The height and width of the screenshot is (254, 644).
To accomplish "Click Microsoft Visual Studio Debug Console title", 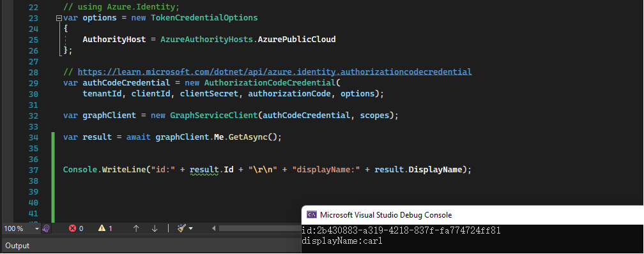I will point(386,215).
